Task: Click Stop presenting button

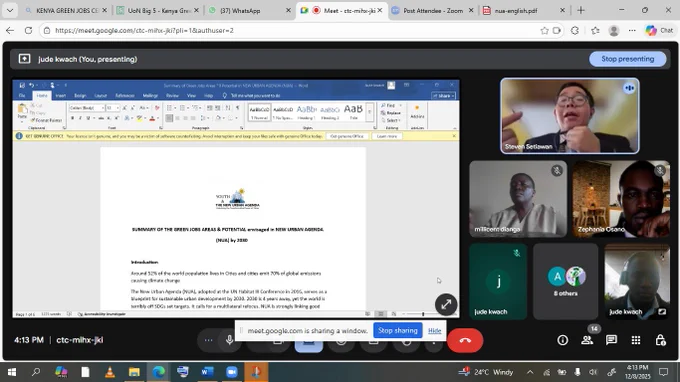Action: tap(628, 59)
